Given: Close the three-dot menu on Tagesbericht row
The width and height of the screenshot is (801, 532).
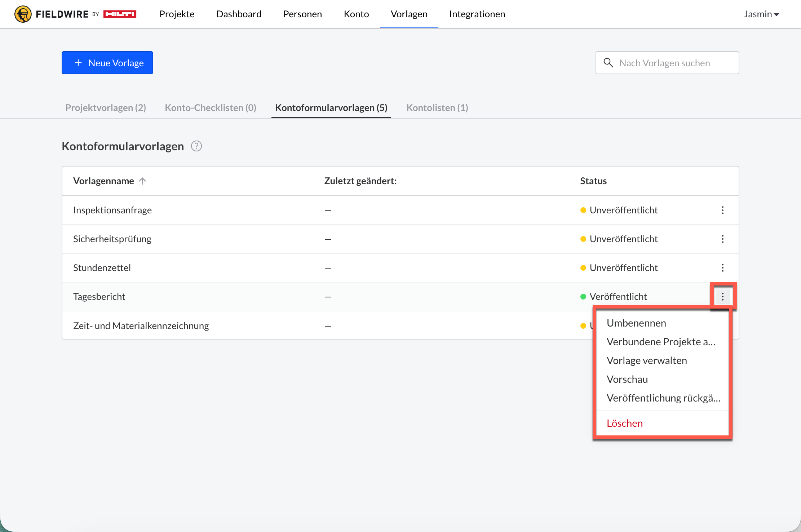Looking at the screenshot, I should (722, 297).
